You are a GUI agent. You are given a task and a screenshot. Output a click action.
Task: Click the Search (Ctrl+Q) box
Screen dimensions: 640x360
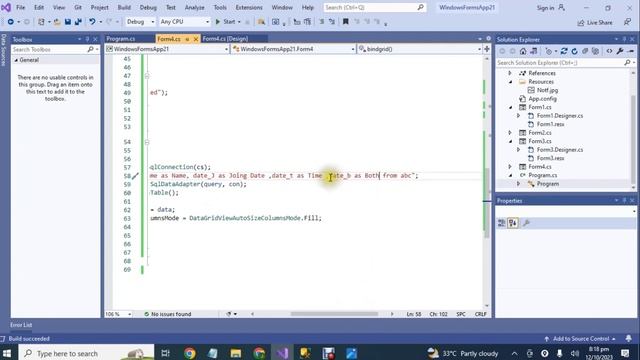[x=374, y=7]
